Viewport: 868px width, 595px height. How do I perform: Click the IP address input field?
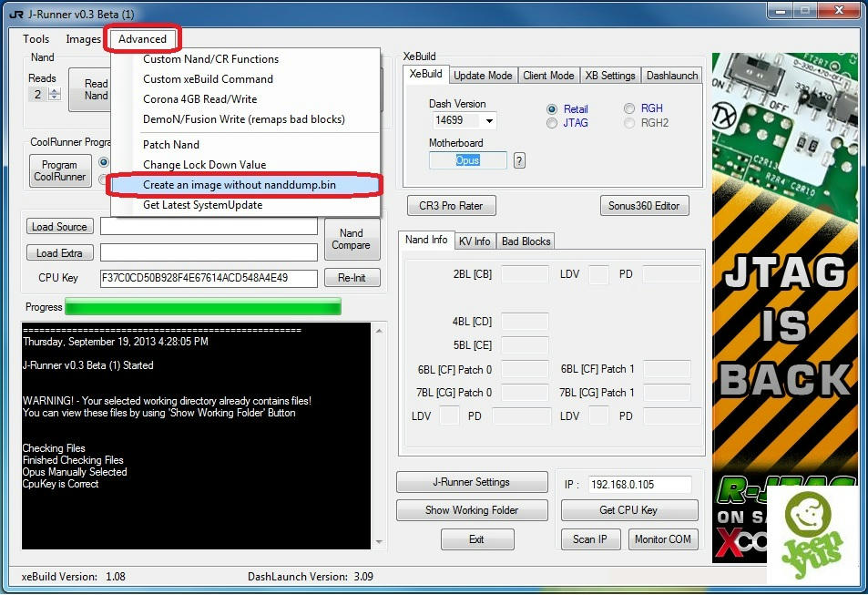pyautogui.click(x=638, y=485)
